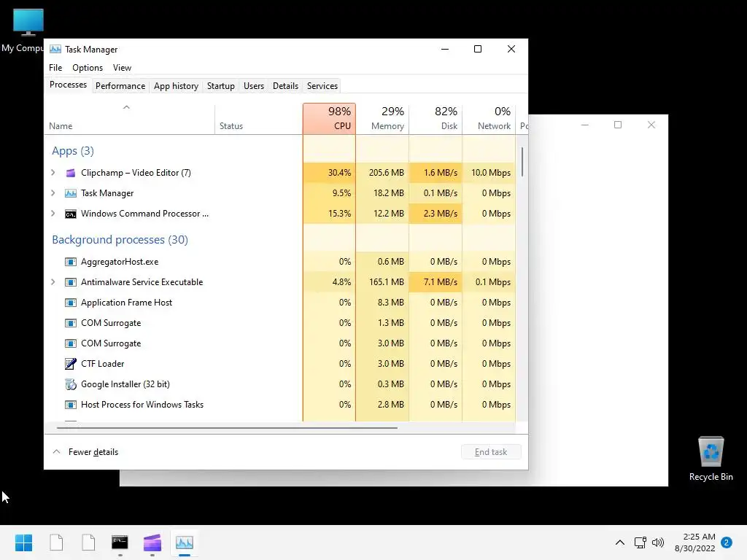Switch to the Services tab

click(x=322, y=86)
